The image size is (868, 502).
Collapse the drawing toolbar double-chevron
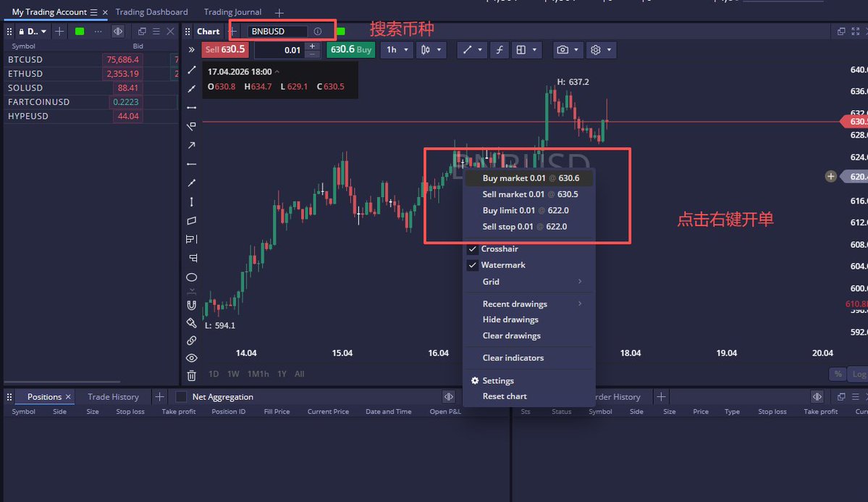point(192,50)
